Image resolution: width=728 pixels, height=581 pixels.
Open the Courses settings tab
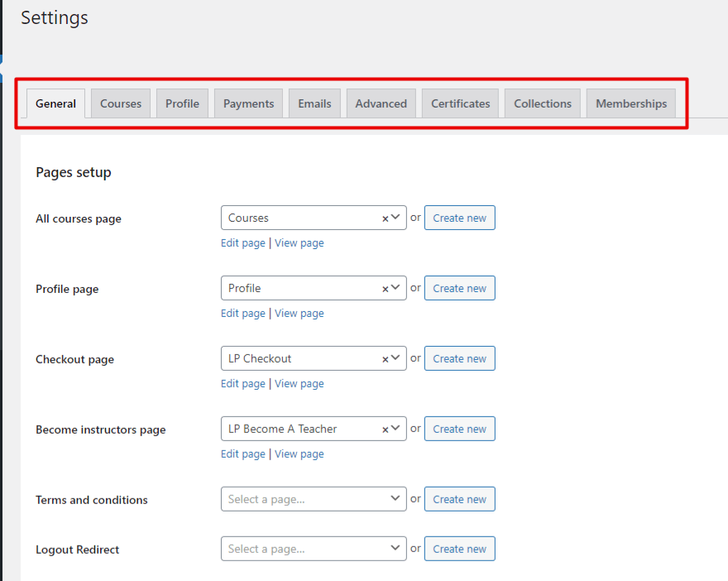[x=121, y=103]
